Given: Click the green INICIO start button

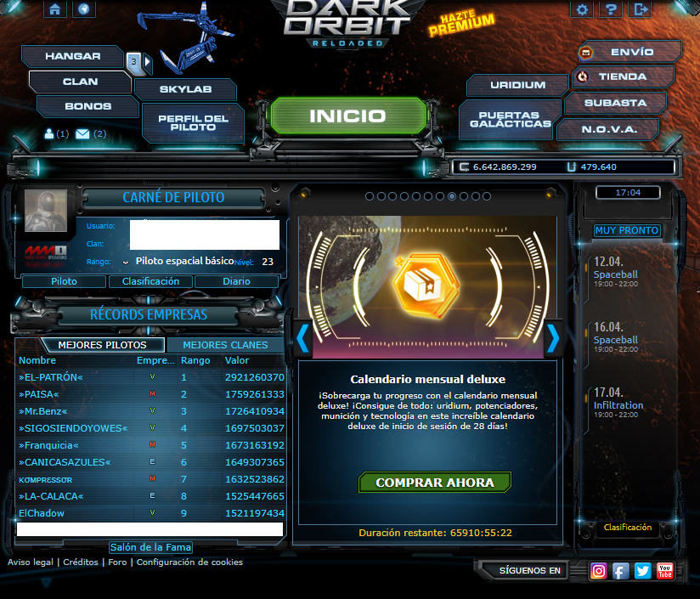Looking at the screenshot, I should tap(347, 116).
